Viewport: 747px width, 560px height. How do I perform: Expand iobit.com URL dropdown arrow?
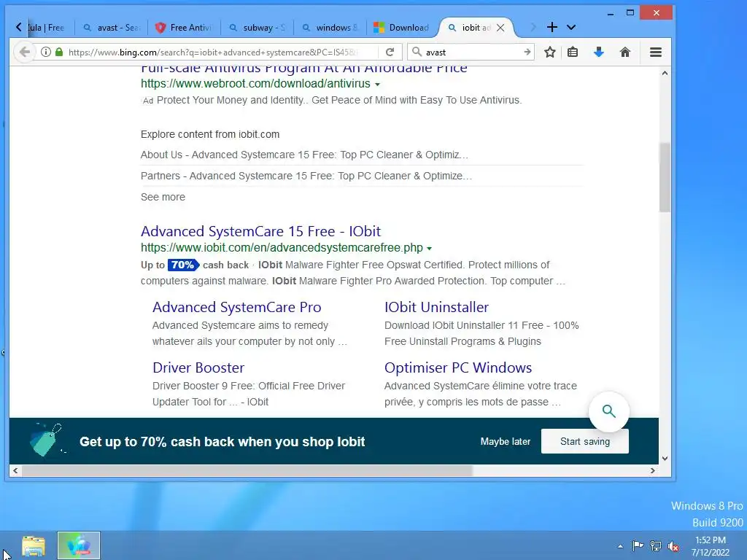[429, 249]
